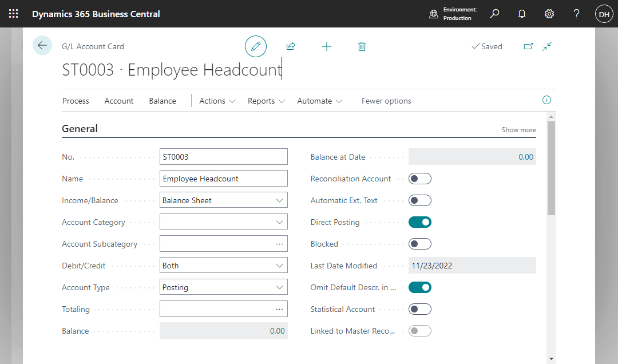Click Fewer options
618x364 pixels.
[386, 101]
